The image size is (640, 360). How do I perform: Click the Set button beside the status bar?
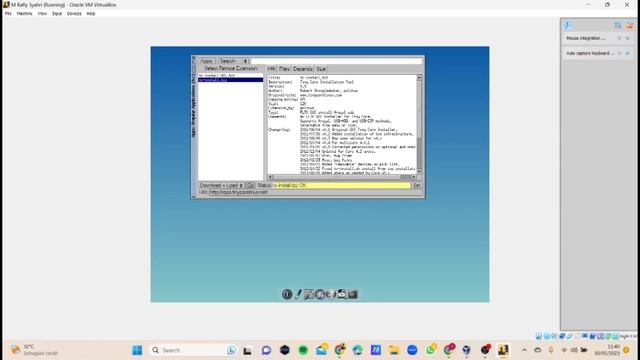(417, 185)
